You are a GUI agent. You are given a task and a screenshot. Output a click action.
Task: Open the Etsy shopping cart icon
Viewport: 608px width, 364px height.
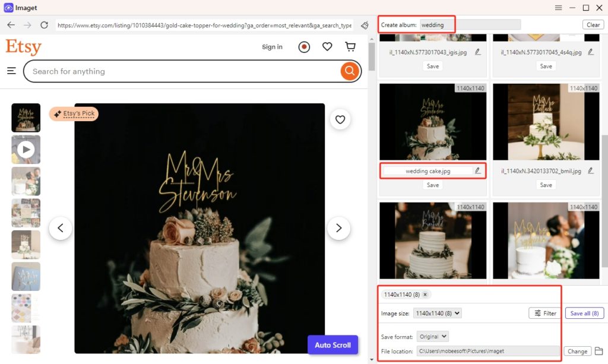pyautogui.click(x=350, y=46)
